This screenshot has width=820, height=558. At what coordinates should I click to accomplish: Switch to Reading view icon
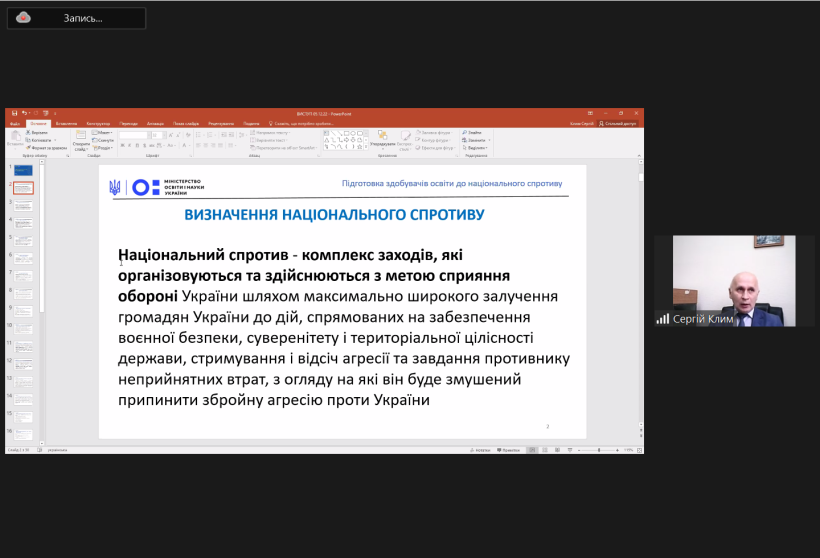click(557, 450)
